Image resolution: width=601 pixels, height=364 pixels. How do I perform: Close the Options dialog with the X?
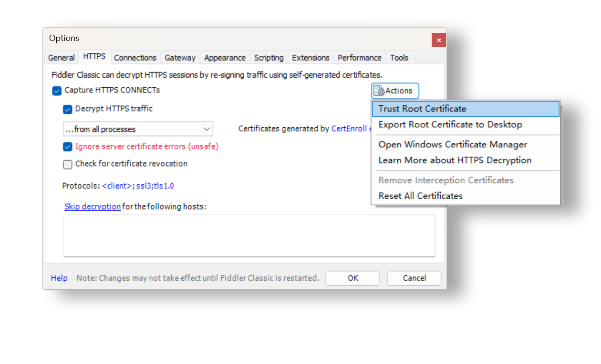(439, 40)
